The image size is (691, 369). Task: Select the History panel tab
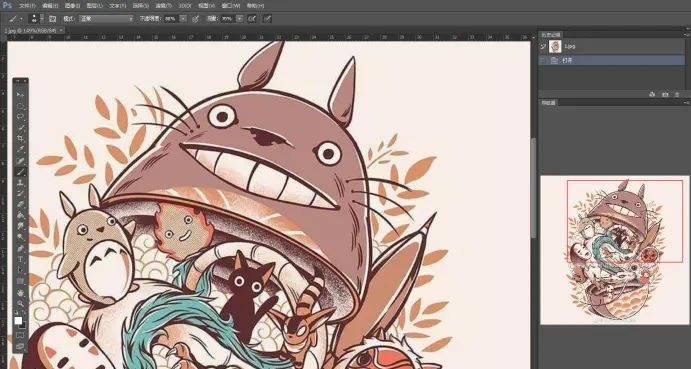tap(551, 34)
